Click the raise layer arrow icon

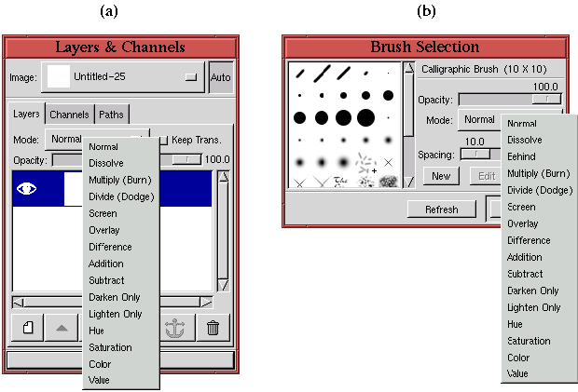pyautogui.click(x=62, y=327)
